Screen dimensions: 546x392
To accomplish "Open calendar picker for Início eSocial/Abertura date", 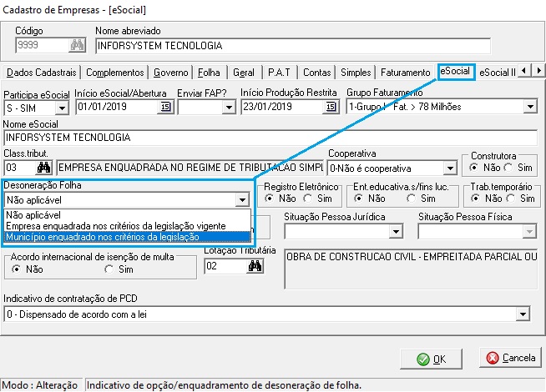I will [164, 107].
